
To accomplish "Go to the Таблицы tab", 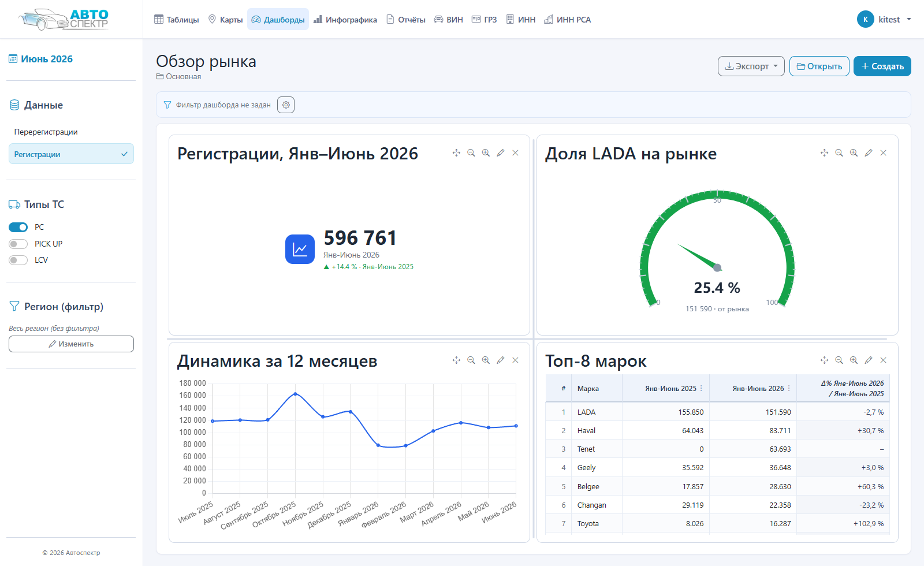I will (x=176, y=20).
